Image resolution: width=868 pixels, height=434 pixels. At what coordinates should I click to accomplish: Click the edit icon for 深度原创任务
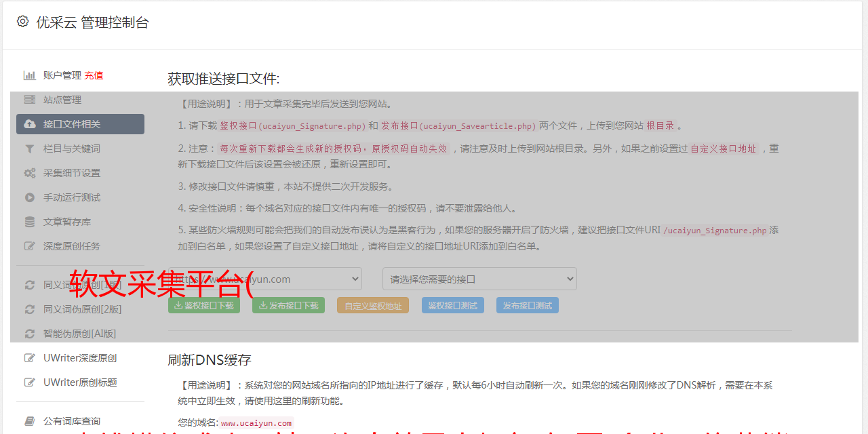click(30, 246)
